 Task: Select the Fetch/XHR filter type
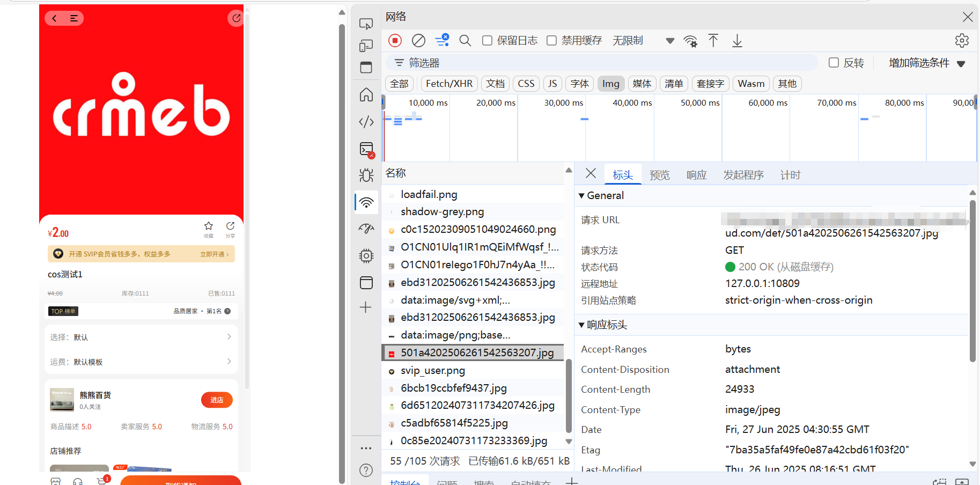(449, 84)
